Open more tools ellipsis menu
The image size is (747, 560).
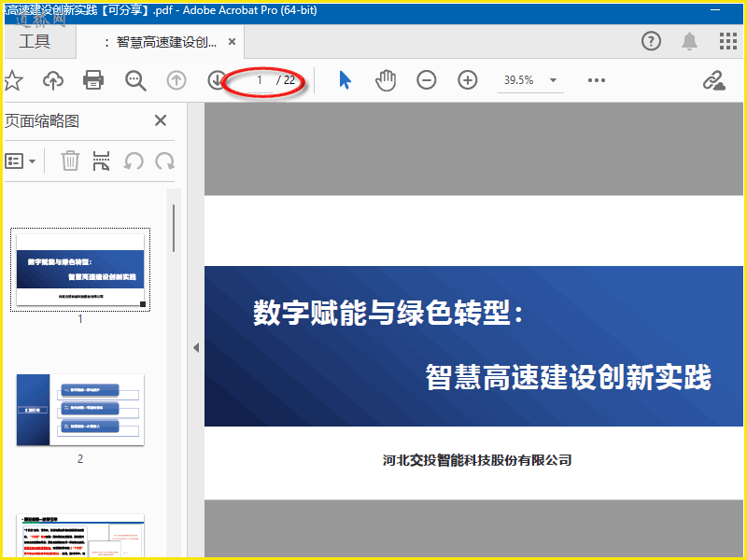click(x=597, y=80)
